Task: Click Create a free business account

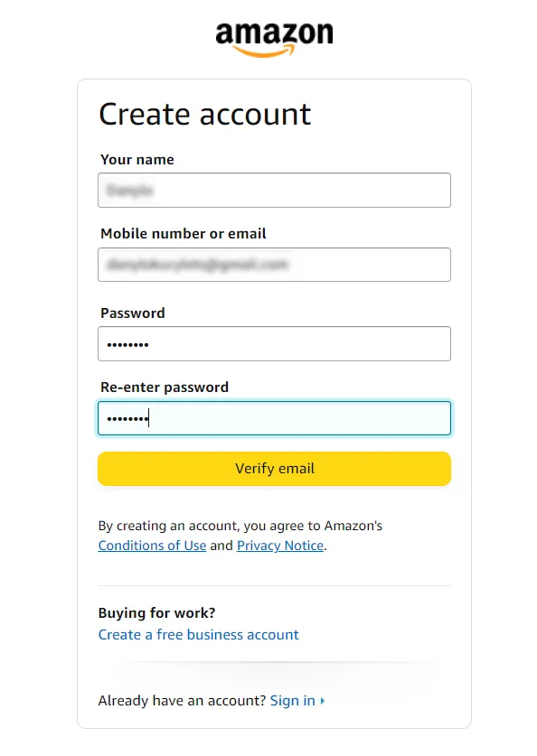Action: [198, 634]
